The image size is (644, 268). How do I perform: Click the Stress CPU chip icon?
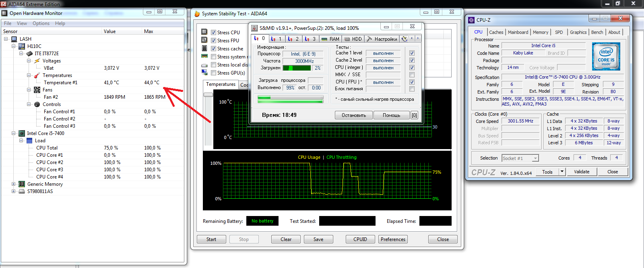[x=204, y=32]
